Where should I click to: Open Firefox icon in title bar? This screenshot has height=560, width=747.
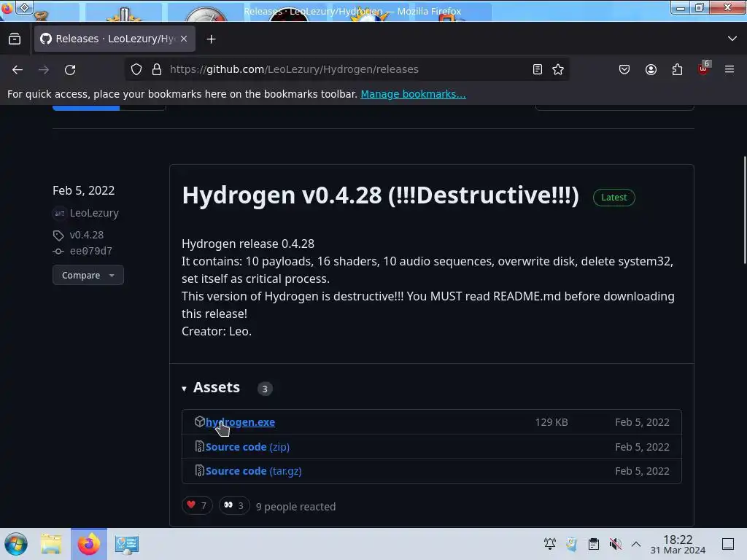tap(7, 7)
